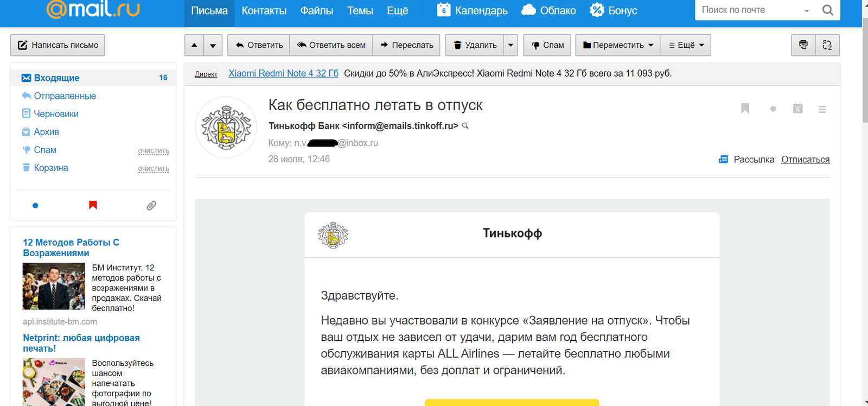Viewport: 868px width, 406px height.
Task: Switch to the Контакты tab
Action: pos(264,11)
